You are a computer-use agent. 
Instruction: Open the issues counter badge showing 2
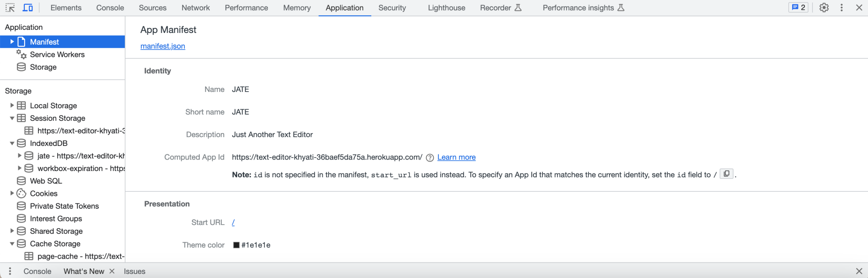pyautogui.click(x=798, y=7)
